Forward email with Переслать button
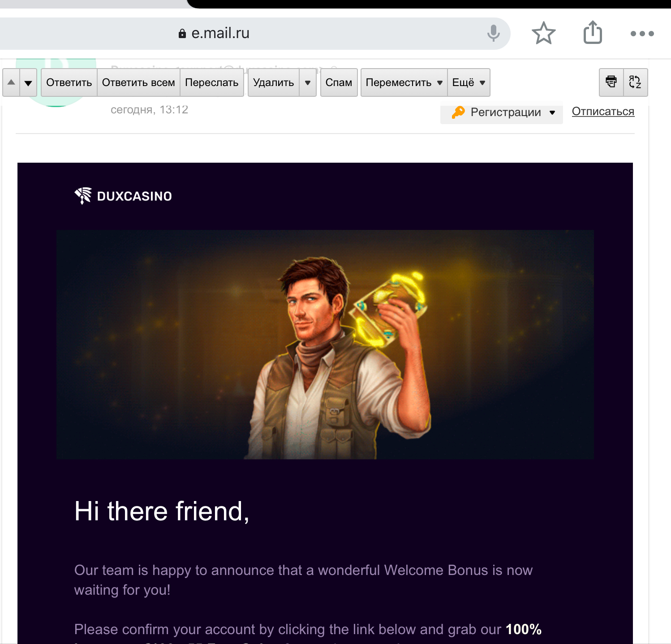This screenshot has width=671, height=644. [211, 82]
